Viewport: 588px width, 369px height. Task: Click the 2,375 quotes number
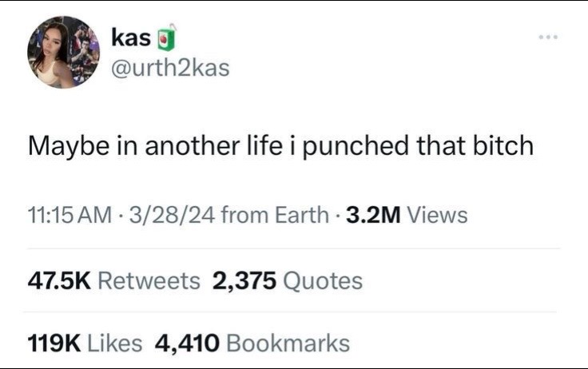click(x=244, y=281)
